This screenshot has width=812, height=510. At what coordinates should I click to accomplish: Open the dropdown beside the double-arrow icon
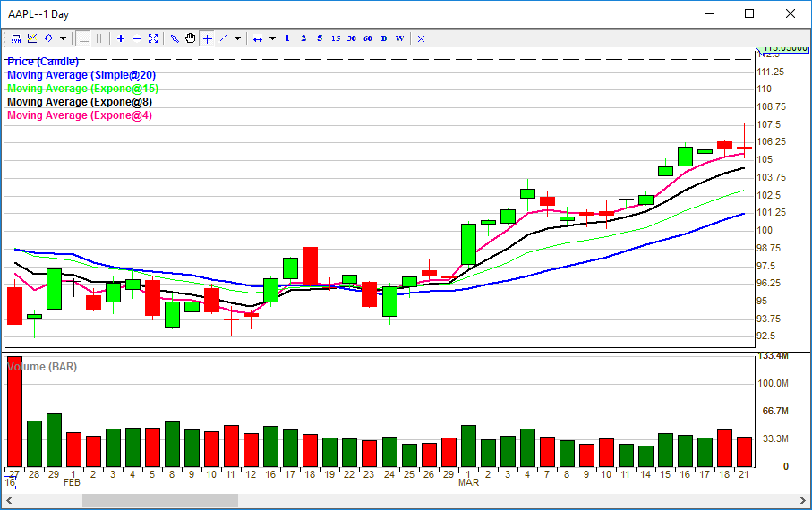[272, 38]
